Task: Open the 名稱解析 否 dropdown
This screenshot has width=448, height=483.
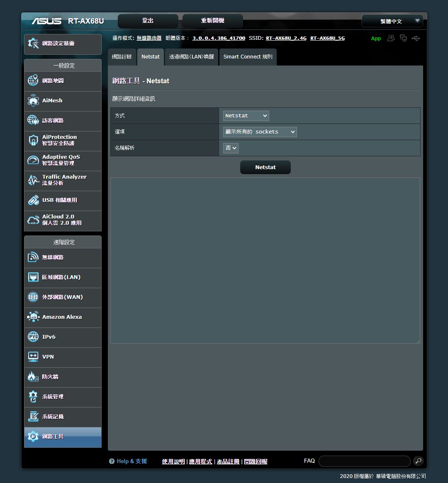Action: point(231,148)
